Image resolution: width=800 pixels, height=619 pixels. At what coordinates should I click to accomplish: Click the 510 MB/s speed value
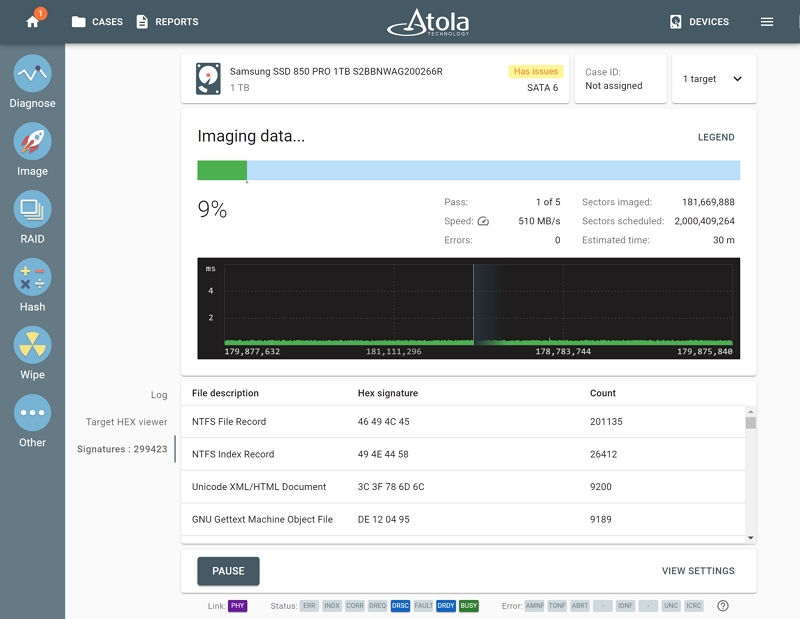[x=539, y=221]
